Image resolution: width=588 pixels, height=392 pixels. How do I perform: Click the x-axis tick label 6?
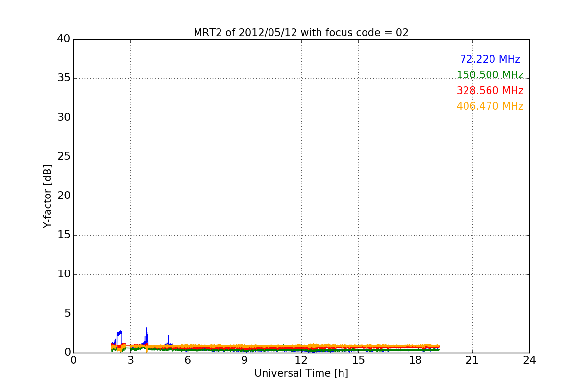tap(188, 360)
